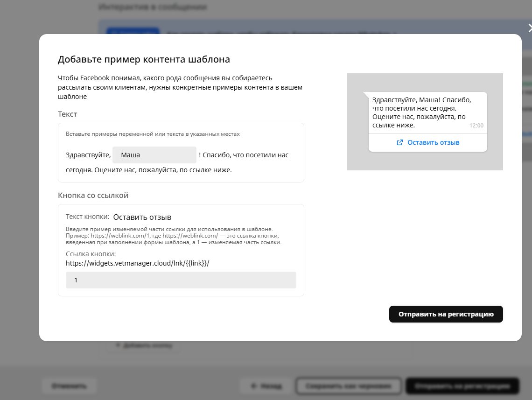Click the plus icon beside Добавить кнопку
532x400 pixels.
click(x=117, y=346)
